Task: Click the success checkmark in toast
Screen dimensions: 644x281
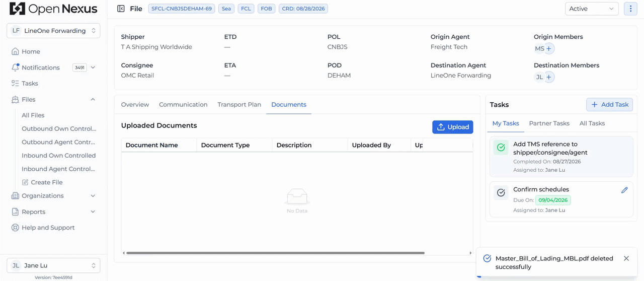Action: 487,258
